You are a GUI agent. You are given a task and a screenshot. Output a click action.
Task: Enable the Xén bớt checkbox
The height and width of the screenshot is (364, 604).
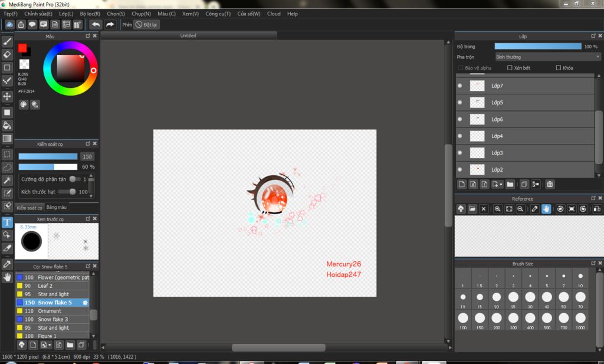tap(510, 68)
